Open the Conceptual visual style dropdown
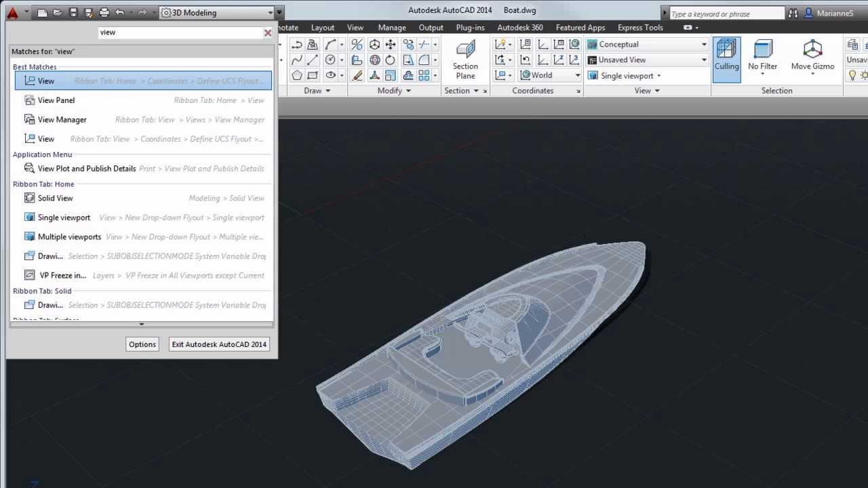868x488 pixels. (x=648, y=44)
